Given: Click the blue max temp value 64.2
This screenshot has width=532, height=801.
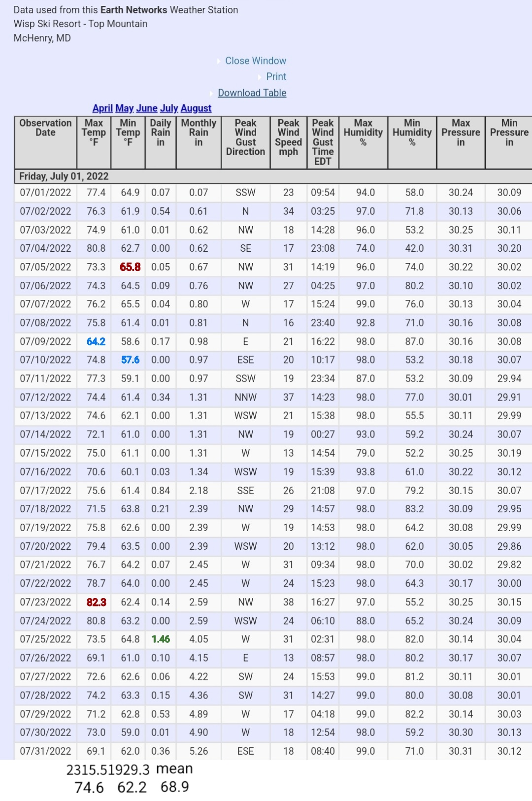Looking at the screenshot, I should point(96,341).
